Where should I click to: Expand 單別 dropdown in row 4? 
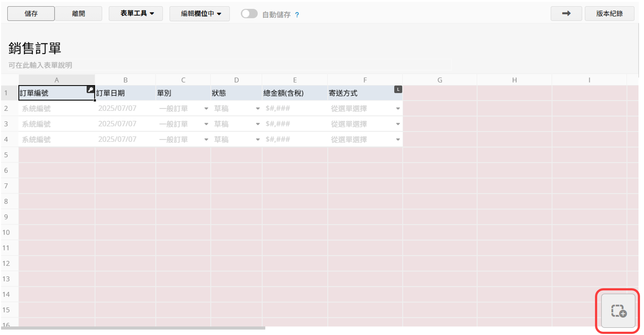click(x=206, y=140)
